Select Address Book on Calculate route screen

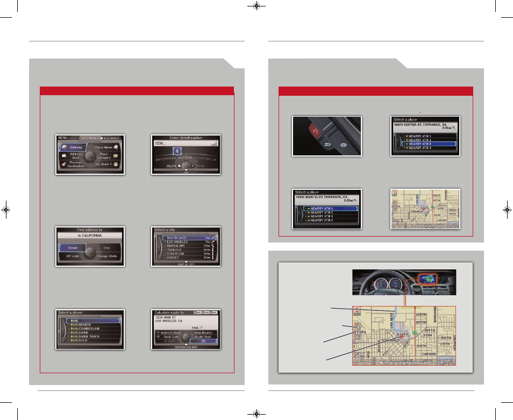click(x=169, y=333)
